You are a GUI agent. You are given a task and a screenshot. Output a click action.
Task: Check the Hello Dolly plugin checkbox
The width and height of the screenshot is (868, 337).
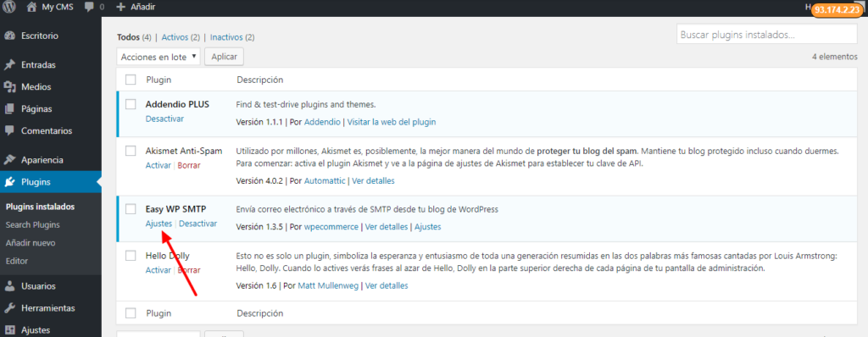131,256
